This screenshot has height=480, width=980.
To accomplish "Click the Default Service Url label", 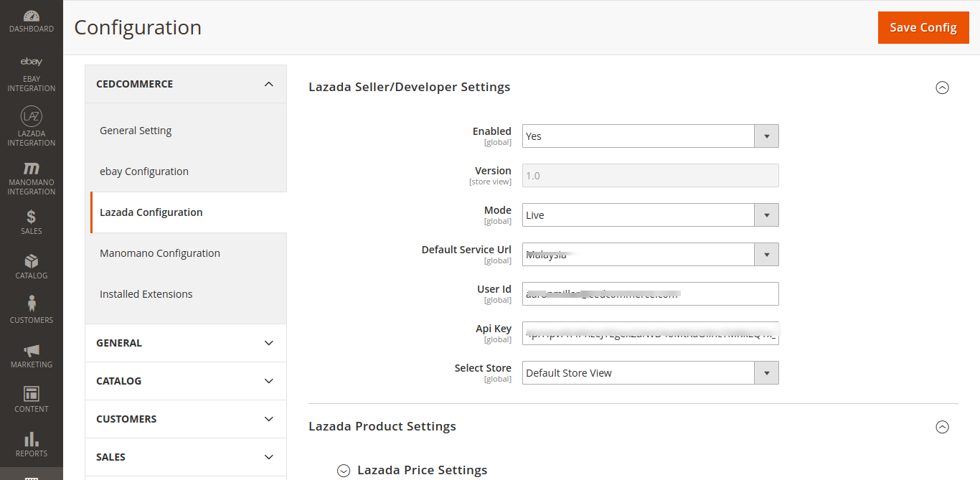I will pos(466,250).
